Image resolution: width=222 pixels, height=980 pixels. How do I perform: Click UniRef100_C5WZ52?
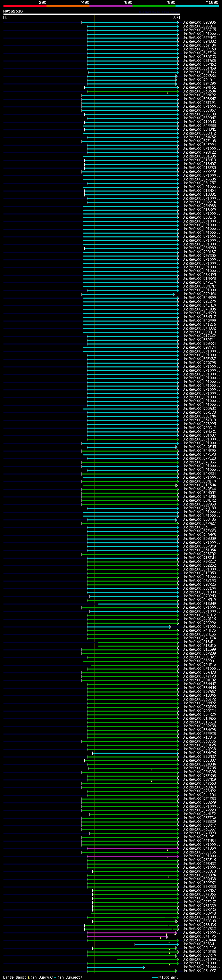pos(199,137)
